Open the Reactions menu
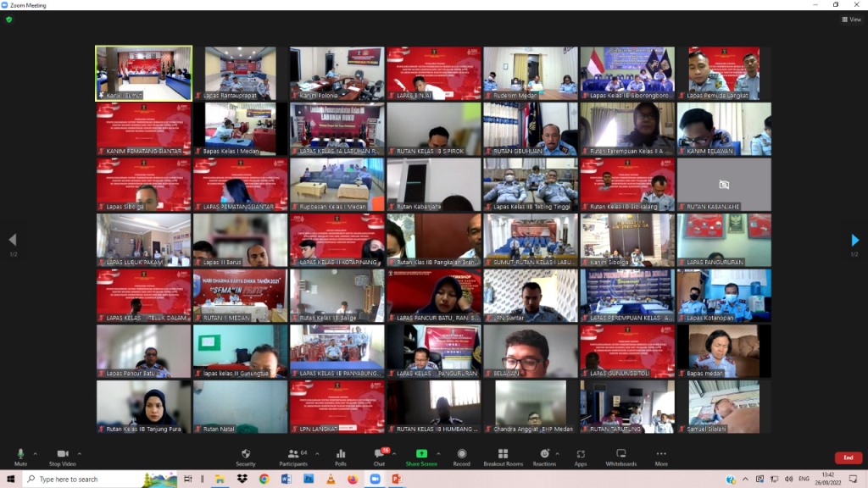 pyautogui.click(x=544, y=456)
